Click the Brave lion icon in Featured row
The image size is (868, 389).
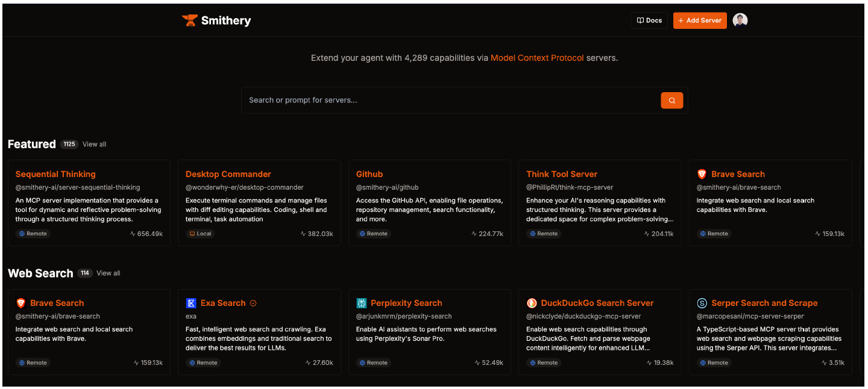coord(702,174)
